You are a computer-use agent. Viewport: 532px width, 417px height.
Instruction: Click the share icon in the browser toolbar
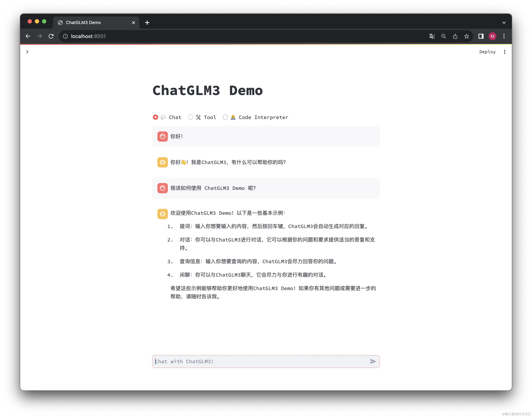455,36
